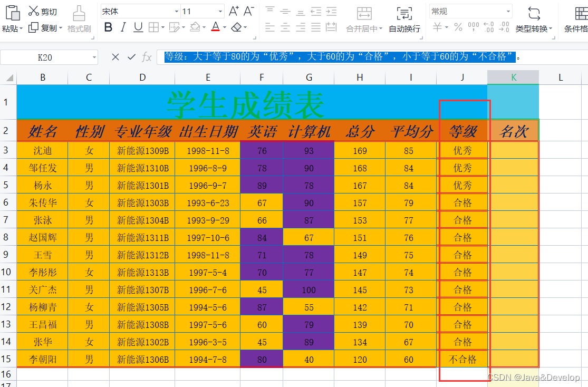Expand the Merge Center (合并居中) dropdown arrow

tap(381, 28)
